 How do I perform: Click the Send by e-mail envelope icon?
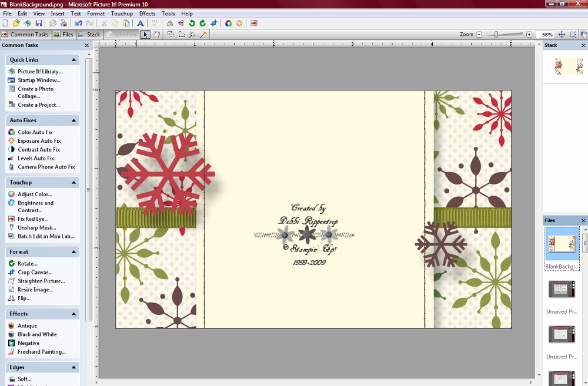click(53, 24)
